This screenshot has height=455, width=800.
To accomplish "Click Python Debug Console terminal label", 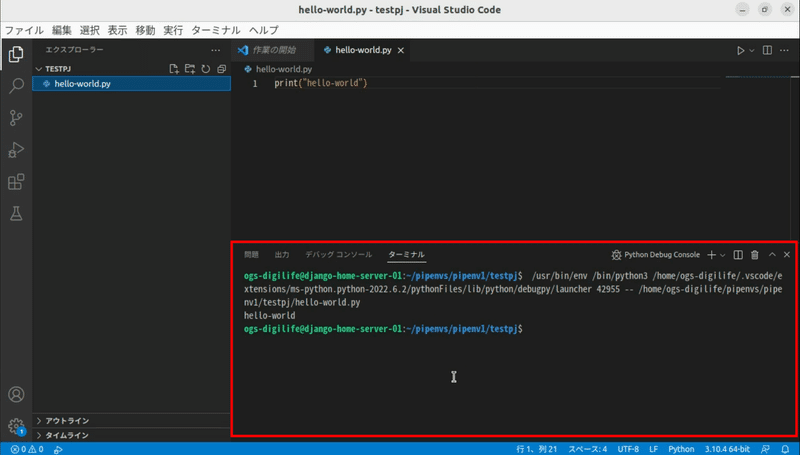I will click(656, 255).
